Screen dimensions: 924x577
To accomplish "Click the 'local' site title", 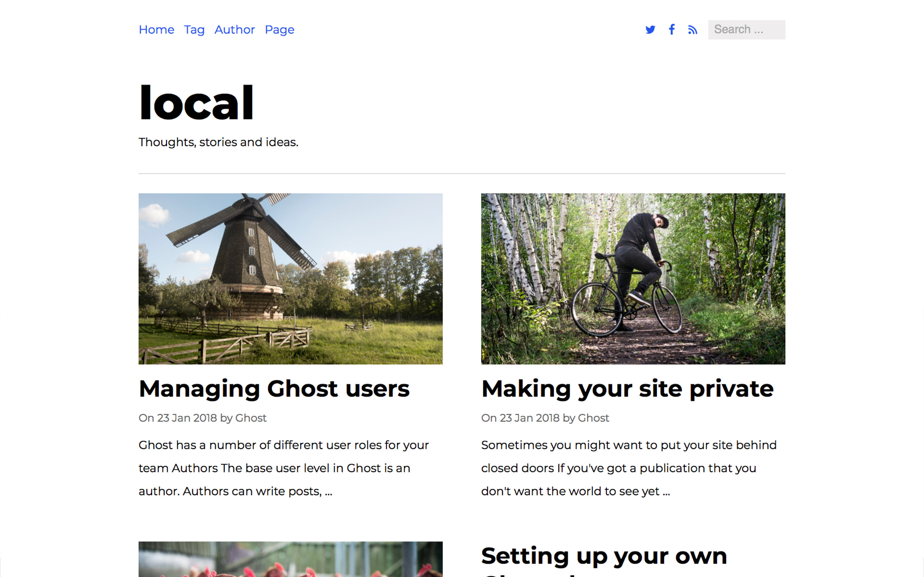I will tap(196, 102).
